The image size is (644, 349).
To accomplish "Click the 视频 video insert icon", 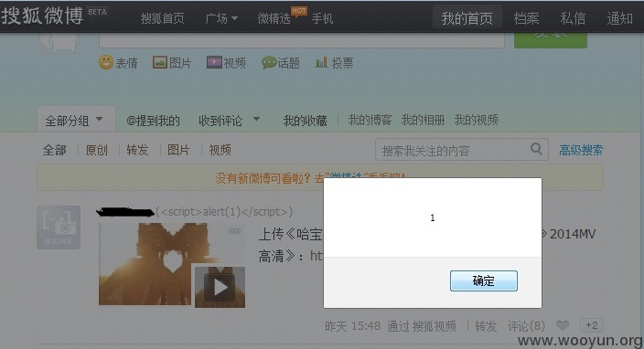I will pyautogui.click(x=214, y=62).
